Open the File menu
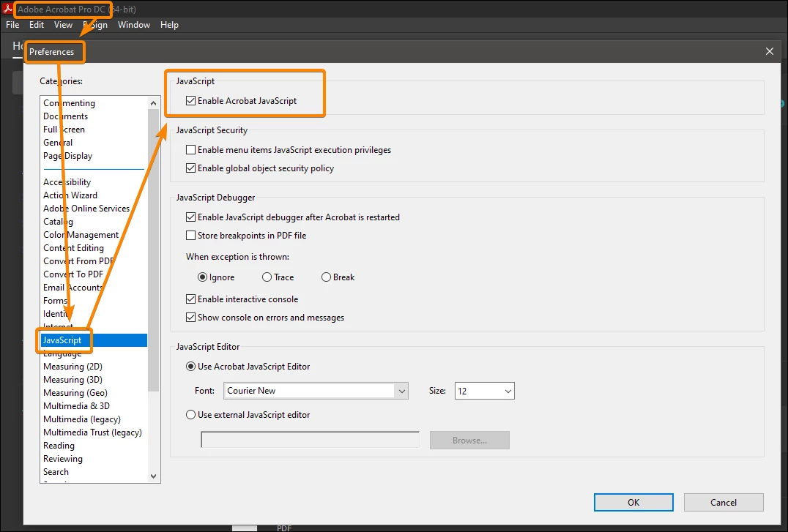The height and width of the screenshot is (532, 788). (x=12, y=25)
